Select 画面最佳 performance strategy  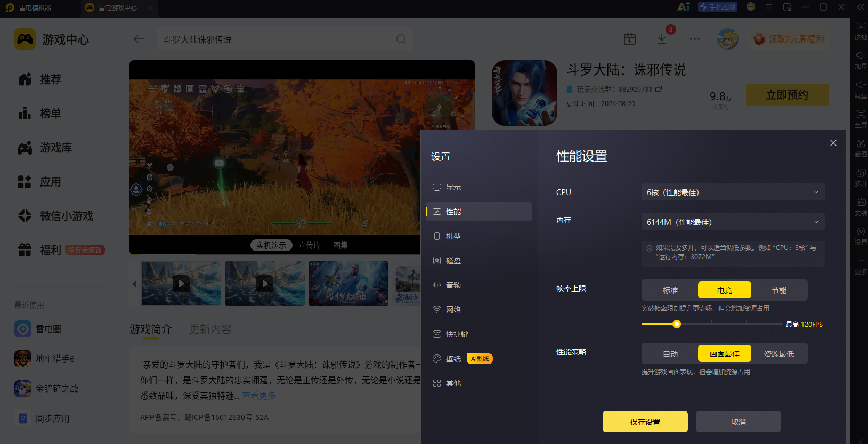click(725, 353)
